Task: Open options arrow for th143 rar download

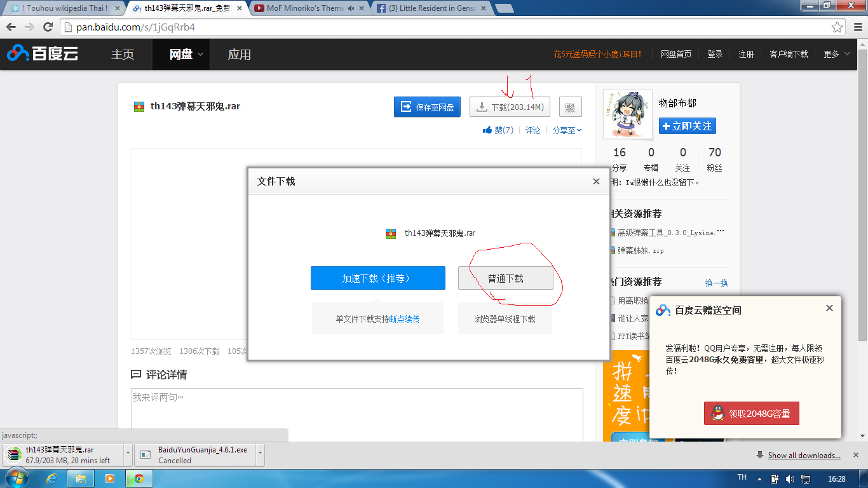Action: (x=128, y=455)
